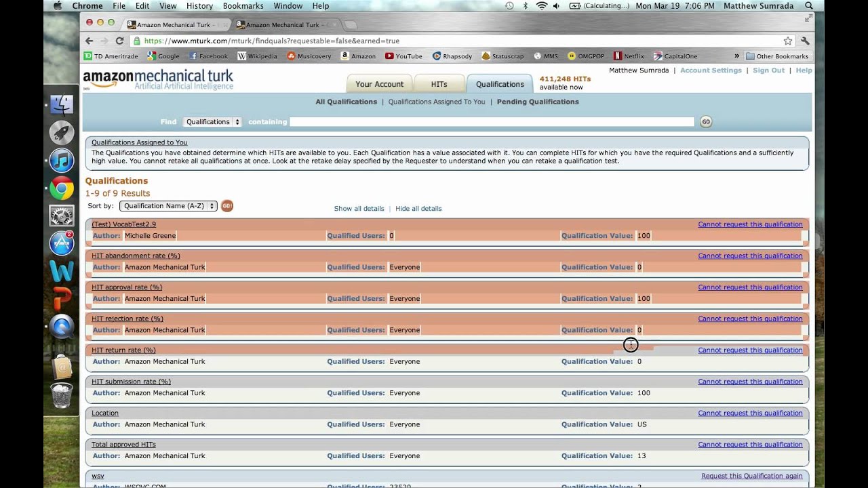Switch to the second Amazon Mechanical Turk tab
The width and height of the screenshot is (868, 488).
pos(285,24)
